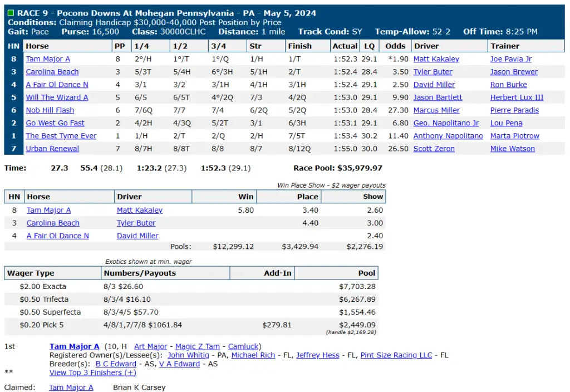Click Pint Size Racing LLC owner link
Image resolution: width=570 pixels, height=392 pixels.
[396, 355]
